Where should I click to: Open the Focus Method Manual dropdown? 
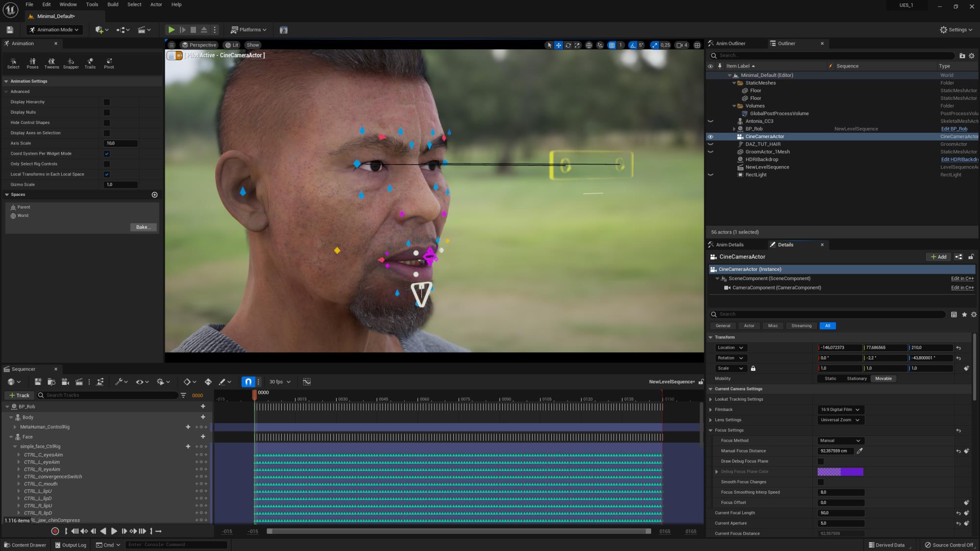(840, 441)
